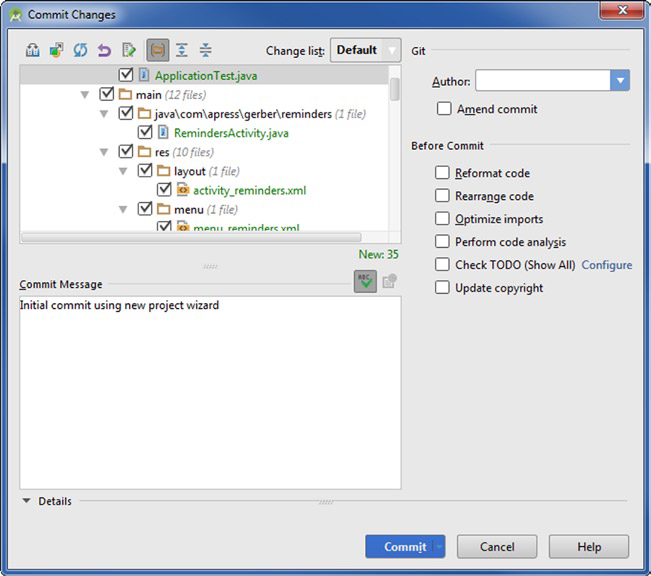651x576 pixels.
Task: Uncheck the RemindersActivity.java file checkbox
Action: point(145,132)
